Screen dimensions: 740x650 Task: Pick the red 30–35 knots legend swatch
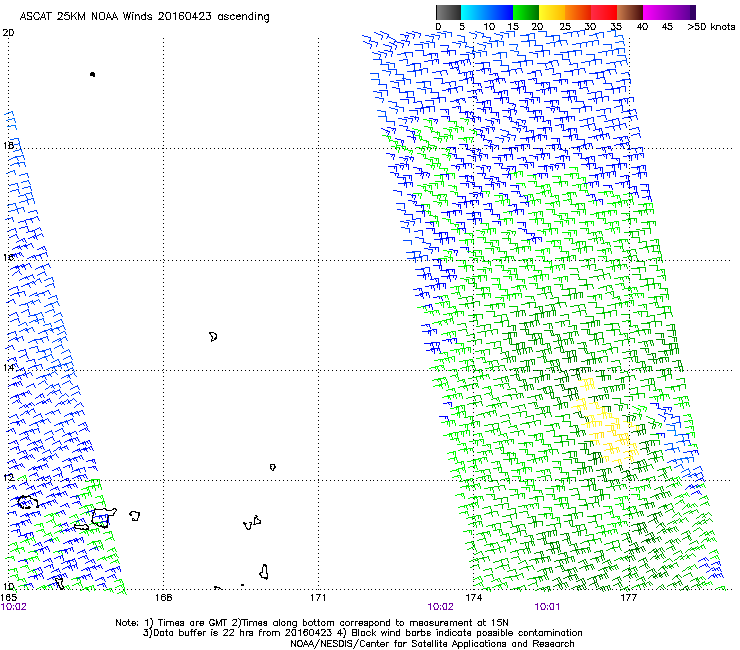604,12
